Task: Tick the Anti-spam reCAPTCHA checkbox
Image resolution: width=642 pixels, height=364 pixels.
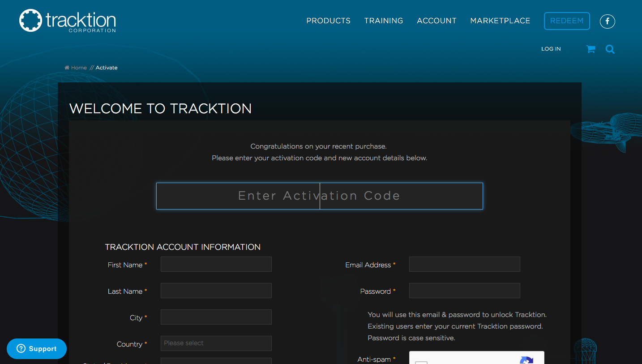Action: [x=421, y=362]
